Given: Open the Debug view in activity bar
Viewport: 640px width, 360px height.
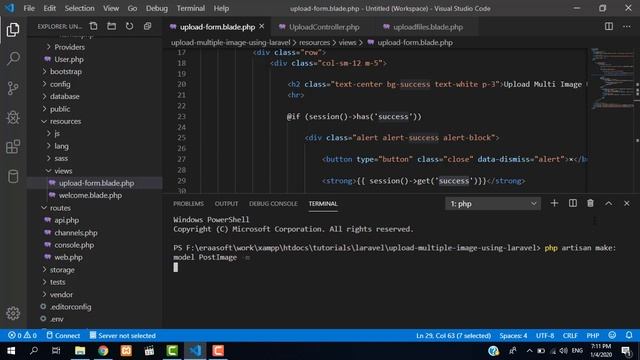Looking at the screenshot, I should pyautogui.click(x=13, y=118).
